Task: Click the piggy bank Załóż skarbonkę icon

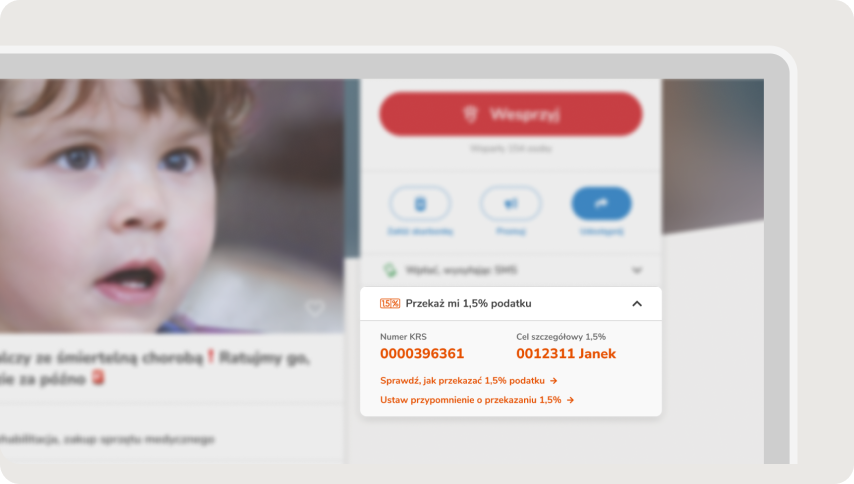Action: pyautogui.click(x=420, y=204)
